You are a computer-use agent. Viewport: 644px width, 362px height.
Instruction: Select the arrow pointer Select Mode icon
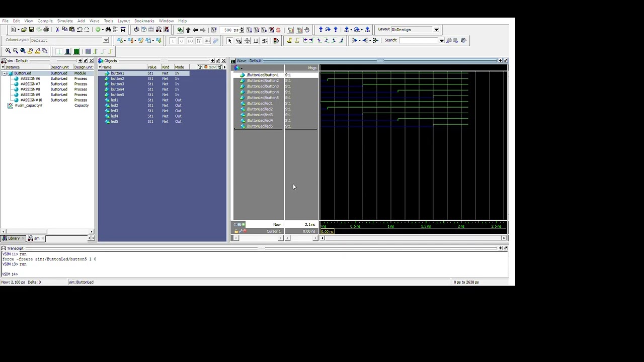[x=229, y=40]
